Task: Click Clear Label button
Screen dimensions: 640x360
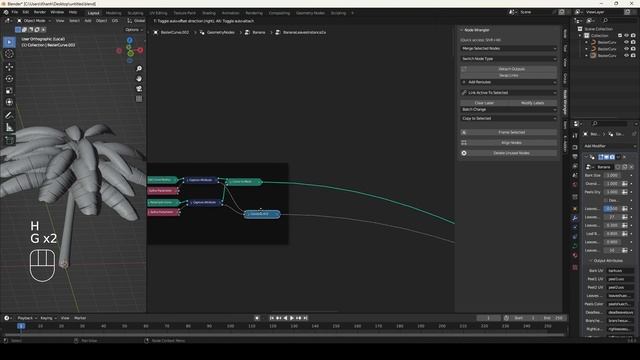Action: pyautogui.click(x=484, y=103)
